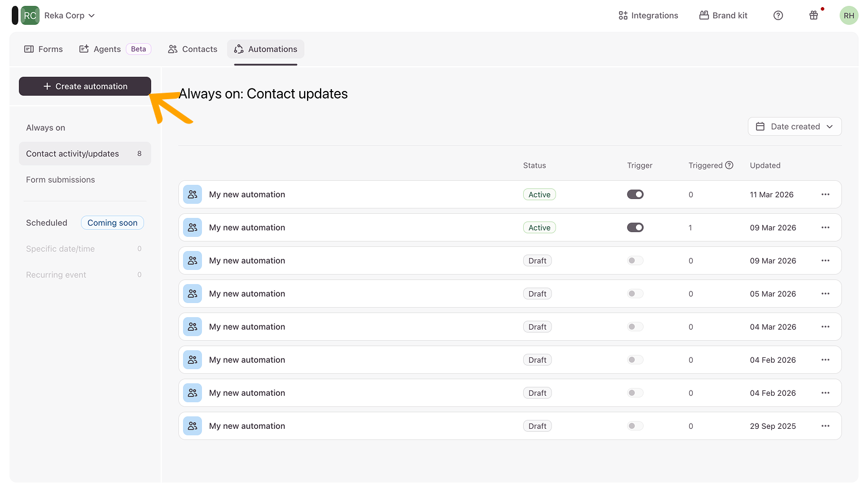
Task: Click the gift icon with red dot
Action: [814, 15]
